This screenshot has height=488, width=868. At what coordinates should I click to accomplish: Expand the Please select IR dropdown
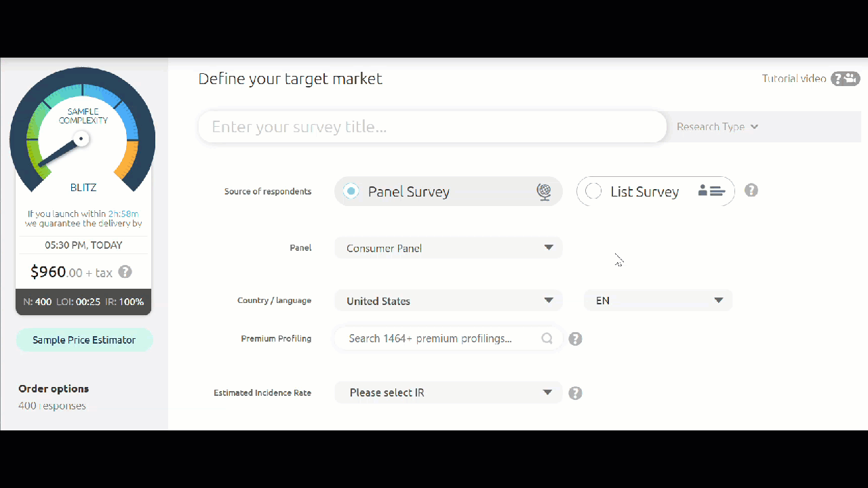click(x=449, y=392)
